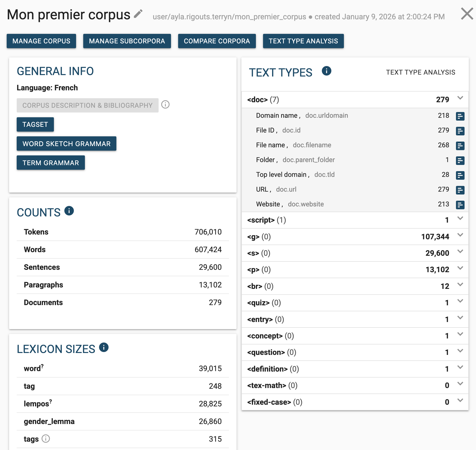This screenshot has height=450, width=476.
Task: Click the pencil icon to rename corpus
Action: [138, 14]
